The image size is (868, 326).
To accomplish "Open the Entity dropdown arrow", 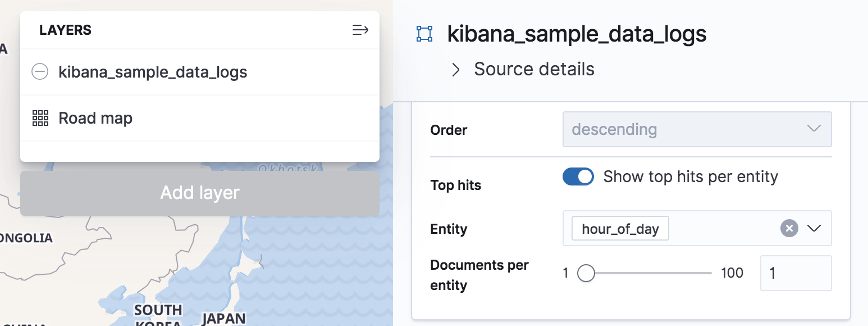I will [814, 228].
